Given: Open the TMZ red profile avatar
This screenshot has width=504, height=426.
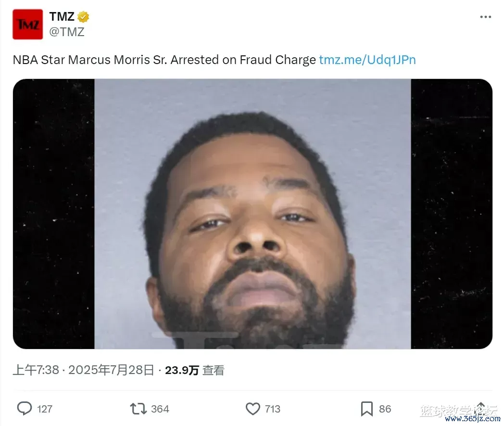Looking at the screenshot, I should point(27,25).
